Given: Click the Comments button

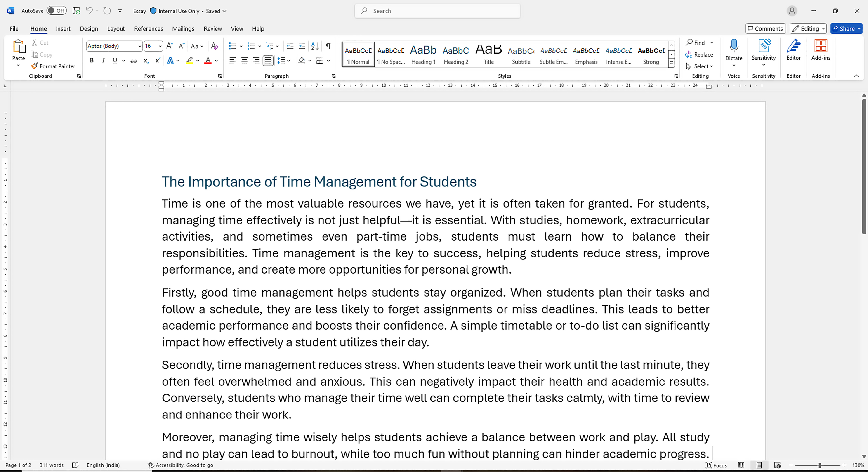Looking at the screenshot, I should click(x=766, y=29).
